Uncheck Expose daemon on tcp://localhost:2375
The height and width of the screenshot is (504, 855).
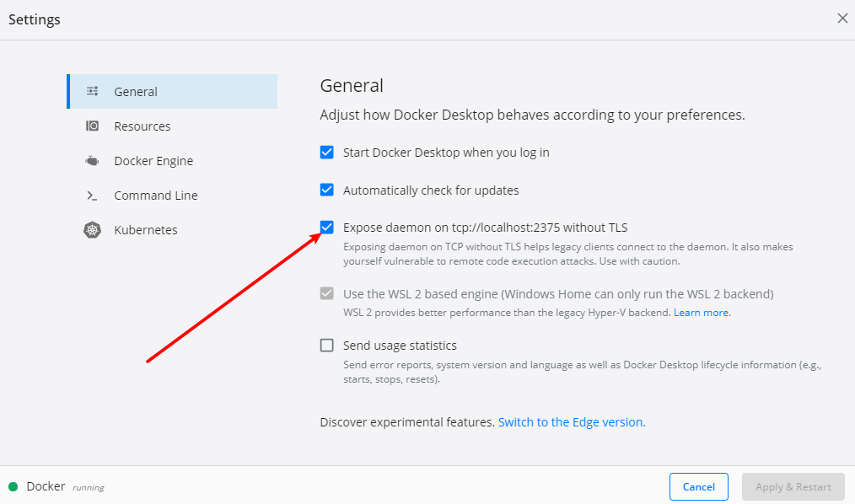326,227
